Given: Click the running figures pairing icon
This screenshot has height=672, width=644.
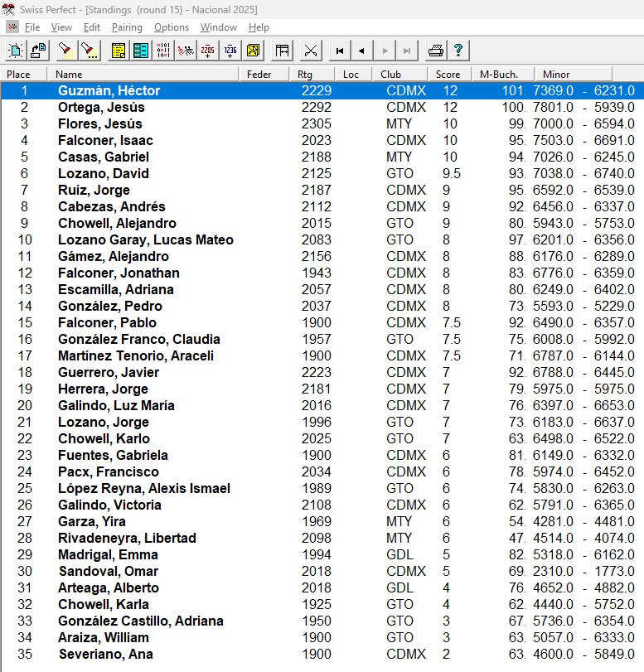Looking at the screenshot, I should pyautogui.click(x=186, y=51).
